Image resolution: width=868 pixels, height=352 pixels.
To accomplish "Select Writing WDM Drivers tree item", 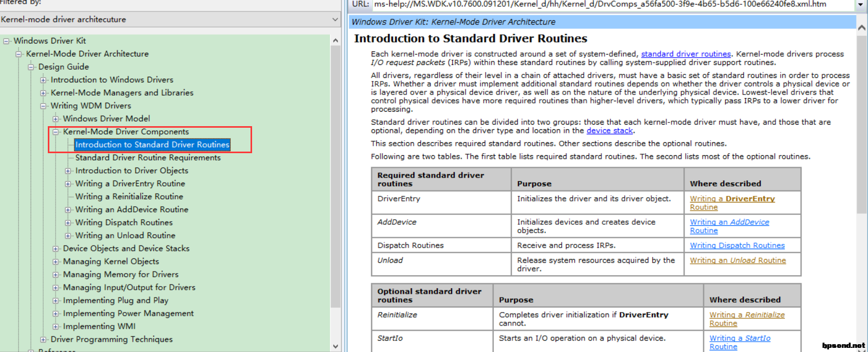I will [x=90, y=105].
